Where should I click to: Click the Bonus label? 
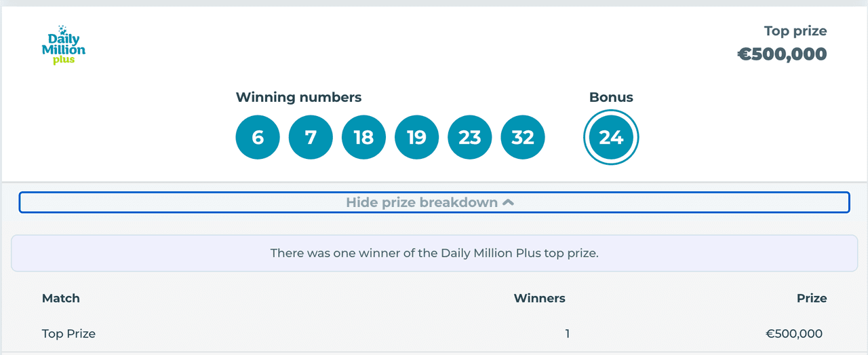click(611, 97)
